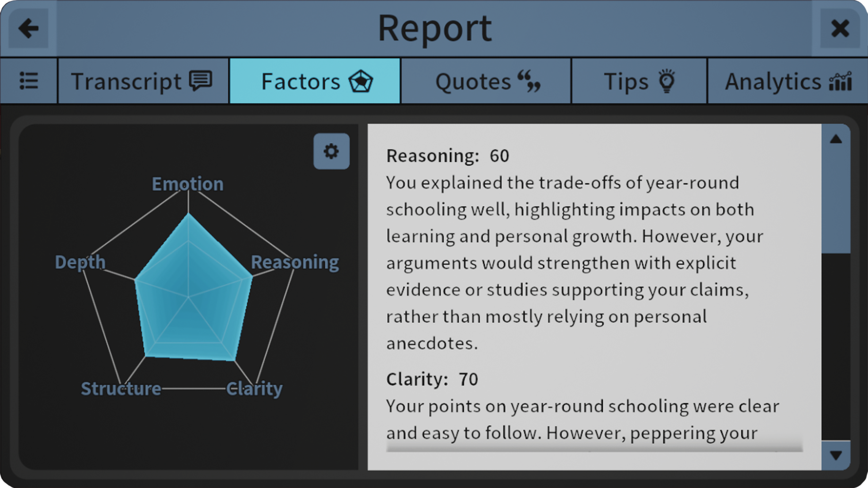Click the Emotion axis label
The width and height of the screenshot is (868, 488).
188,184
